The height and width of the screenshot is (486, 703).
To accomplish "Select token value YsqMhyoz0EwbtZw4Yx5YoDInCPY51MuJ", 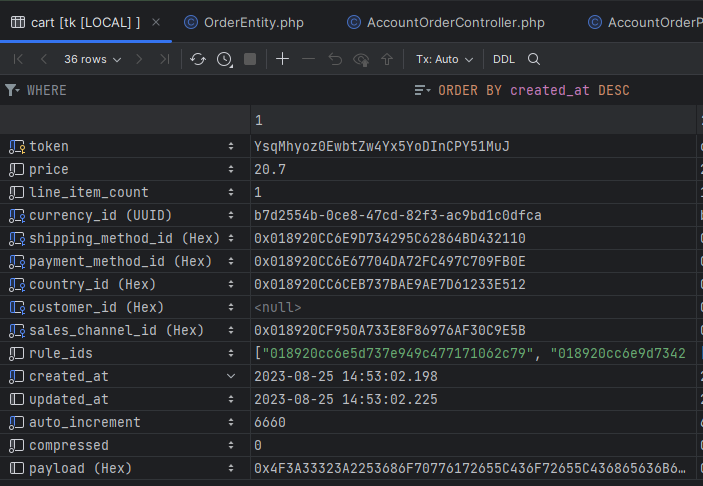I will (x=473, y=146).
